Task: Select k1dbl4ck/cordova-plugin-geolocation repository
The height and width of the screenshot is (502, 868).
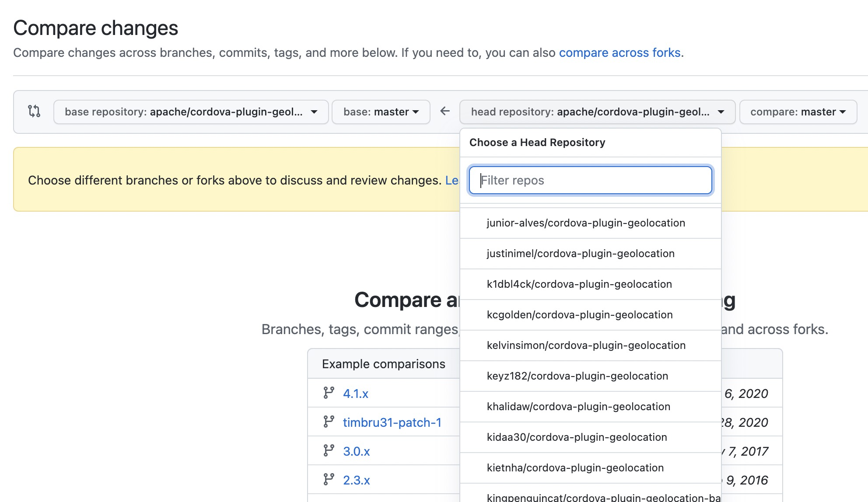Action: click(591, 284)
